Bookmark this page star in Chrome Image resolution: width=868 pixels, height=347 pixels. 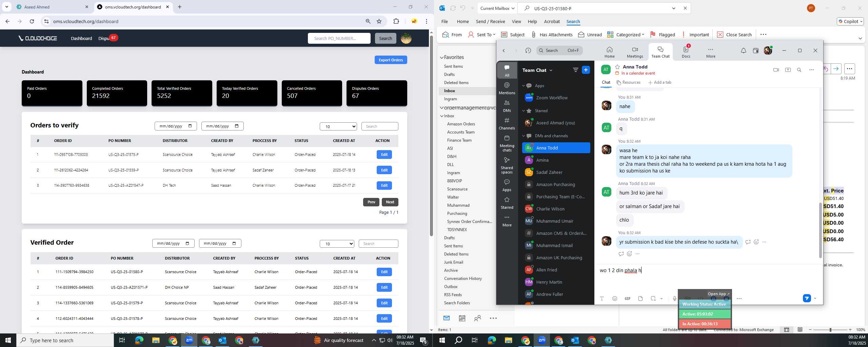(x=379, y=21)
